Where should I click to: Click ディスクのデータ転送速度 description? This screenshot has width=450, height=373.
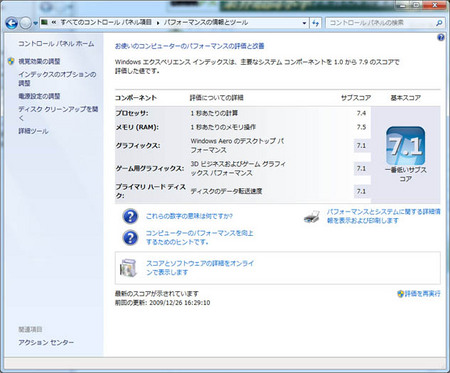(226, 191)
